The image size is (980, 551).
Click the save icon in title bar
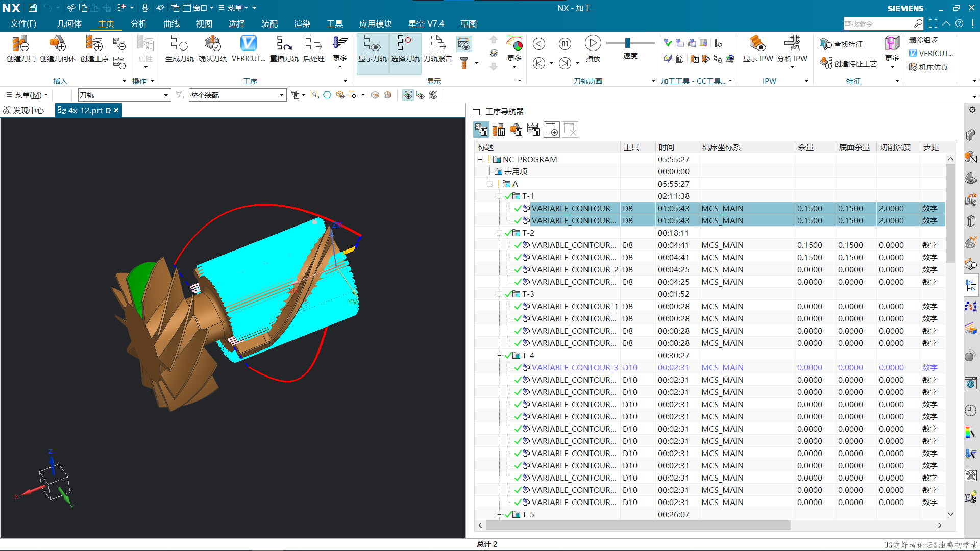pyautogui.click(x=33, y=8)
